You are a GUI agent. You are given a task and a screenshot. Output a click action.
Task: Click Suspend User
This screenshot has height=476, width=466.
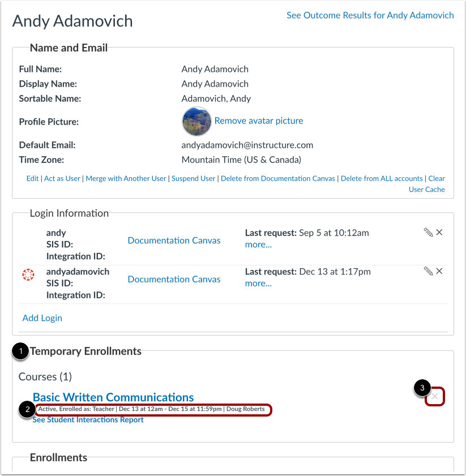click(x=193, y=178)
